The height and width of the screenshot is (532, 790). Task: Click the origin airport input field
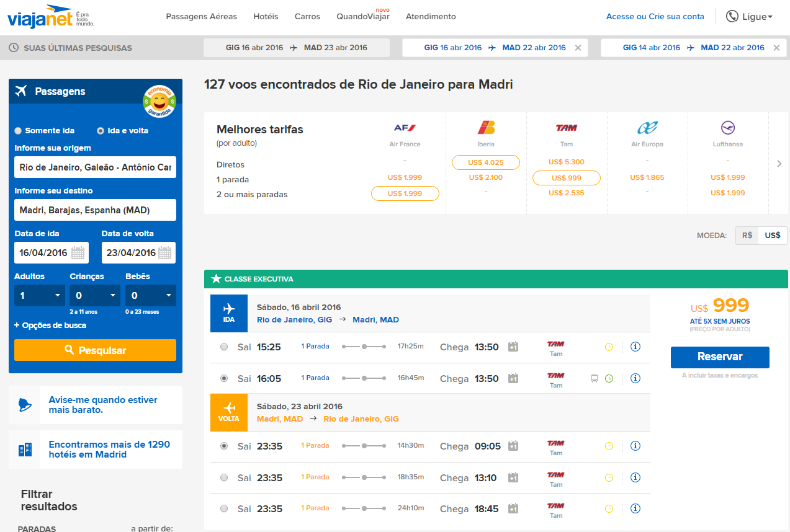(95, 167)
